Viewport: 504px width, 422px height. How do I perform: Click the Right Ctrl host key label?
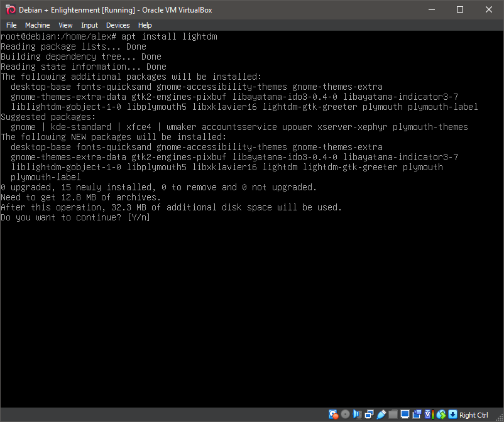[x=474, y=414]
